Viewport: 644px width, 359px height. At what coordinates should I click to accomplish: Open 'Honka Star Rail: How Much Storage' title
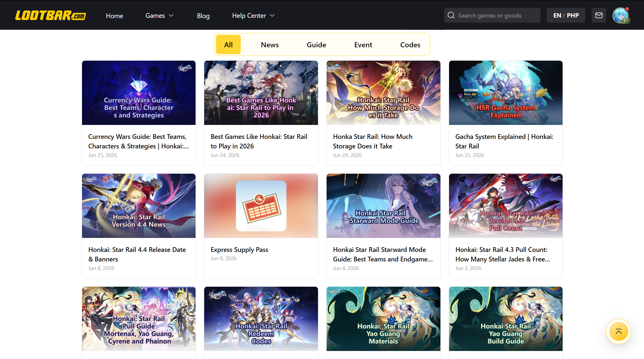pos(373,141)
